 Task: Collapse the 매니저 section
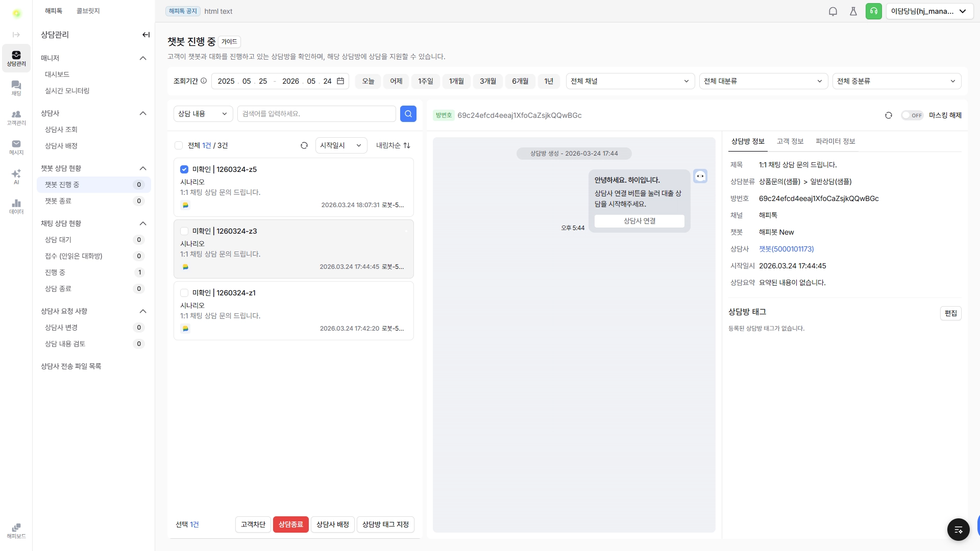pos(143,58)
